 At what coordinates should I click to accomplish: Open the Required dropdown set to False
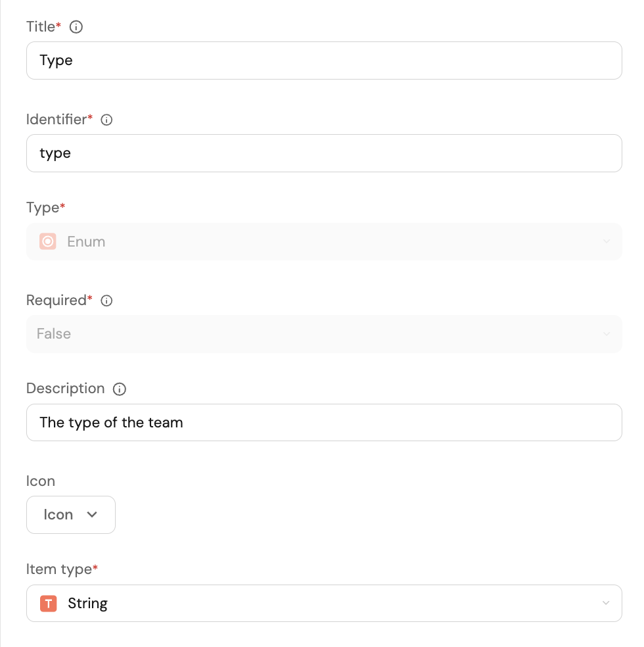pyautogui.click(x=323, y=334)
